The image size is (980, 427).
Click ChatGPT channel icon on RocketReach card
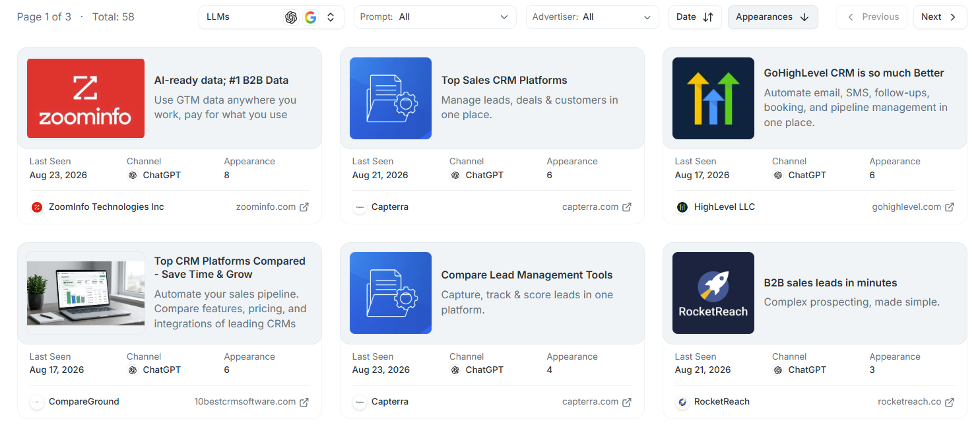coord(778,370)
